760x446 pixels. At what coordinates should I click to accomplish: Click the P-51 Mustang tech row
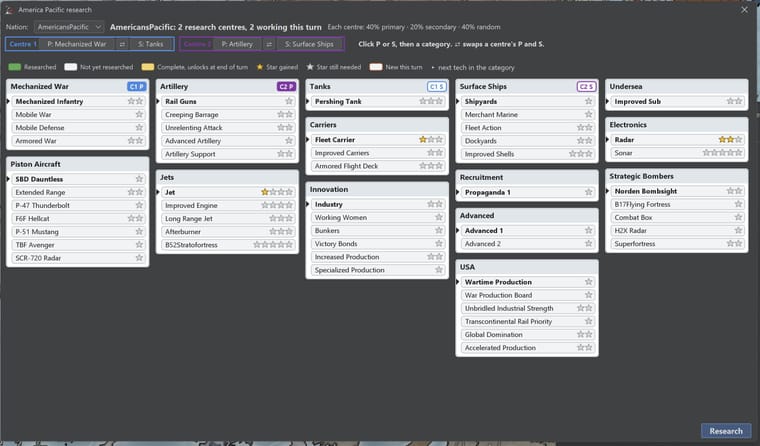click(x=78, y=232)
